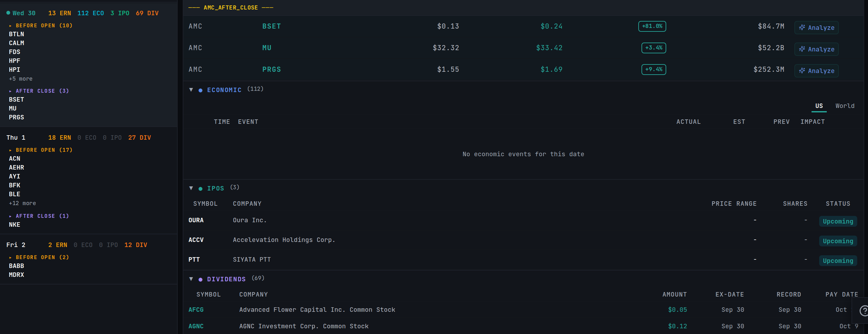This screenshot has height=334, width=868.
Task: Open the AFCG dividend symbol
Action: tap(196, 310)
